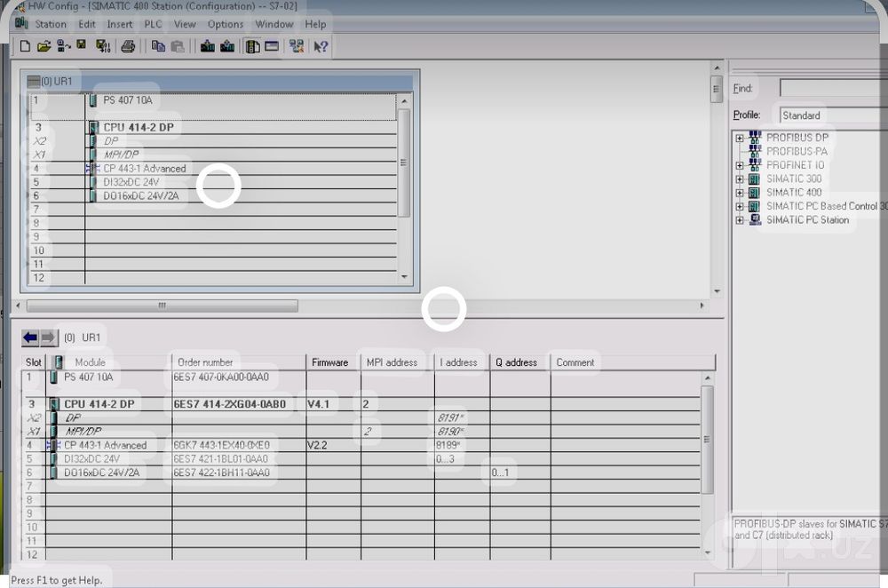Click the Upload to PG icon
The image size is (888, 588).
227,46
